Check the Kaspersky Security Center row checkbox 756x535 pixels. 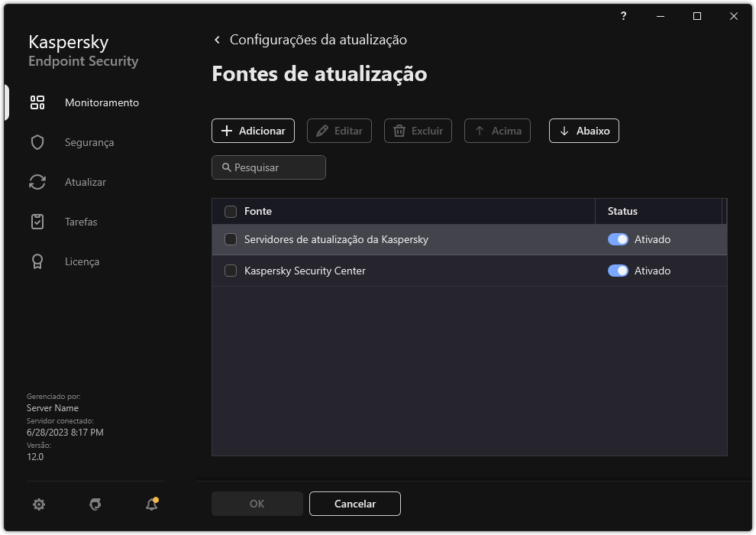pyautogui.click(x=230, y=271)
